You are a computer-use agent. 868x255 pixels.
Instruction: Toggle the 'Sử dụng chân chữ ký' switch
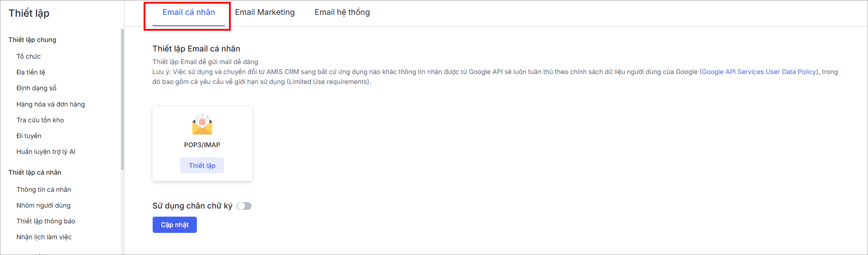[x=244, y=206]
